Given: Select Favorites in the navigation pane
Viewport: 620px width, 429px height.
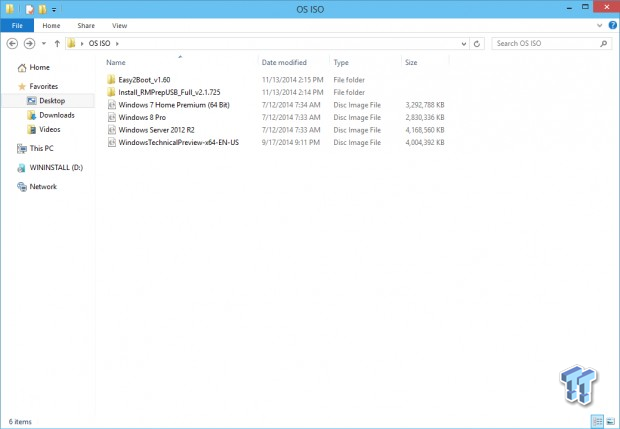Looking at the screenshot, I should (43, 86).
